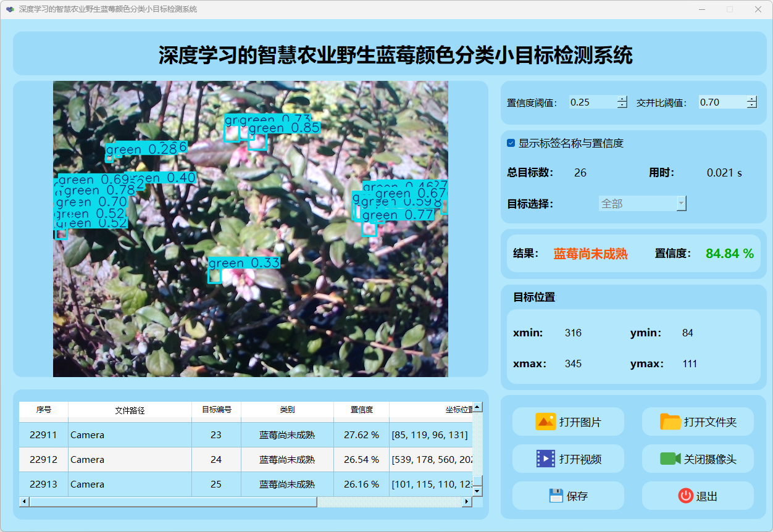Click the film icon on 打开视频
The image size is (773, 532).
tap(545, 459)
